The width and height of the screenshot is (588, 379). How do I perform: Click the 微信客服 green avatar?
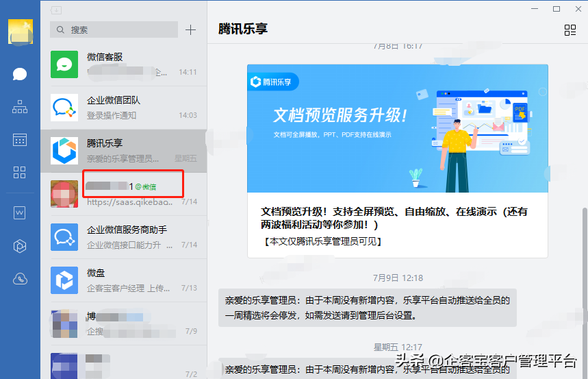[x=64, y=64]
